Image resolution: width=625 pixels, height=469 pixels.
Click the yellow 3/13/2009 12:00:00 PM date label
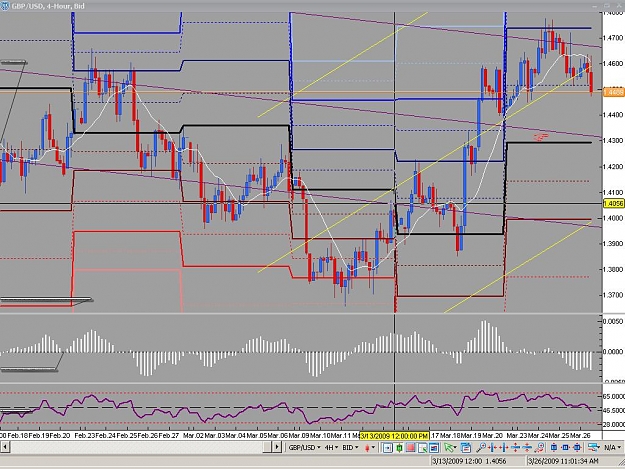[x=395, y=436]
